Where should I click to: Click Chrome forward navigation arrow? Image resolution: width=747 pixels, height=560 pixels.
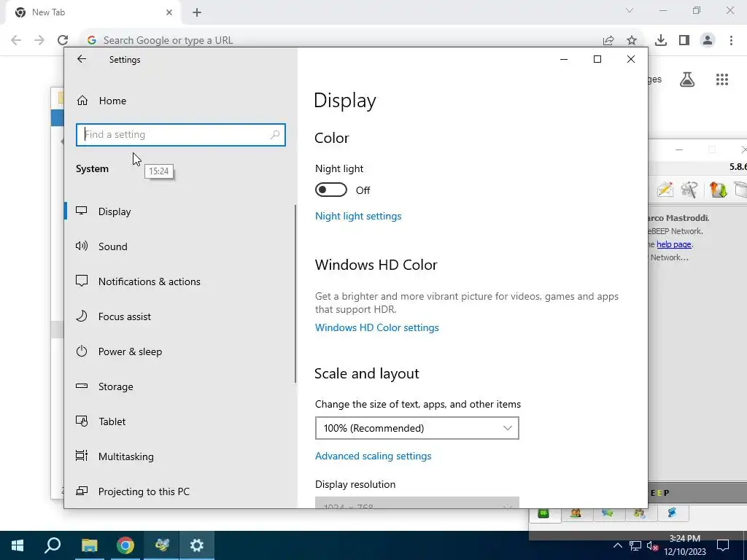pyautogui.click(x=39, y=40)
